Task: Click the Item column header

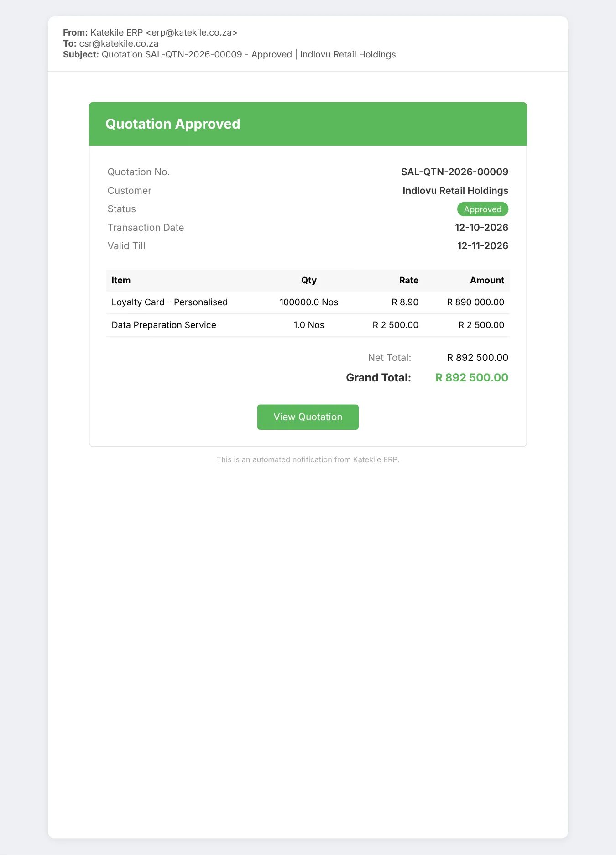Action: click(121, 280)
